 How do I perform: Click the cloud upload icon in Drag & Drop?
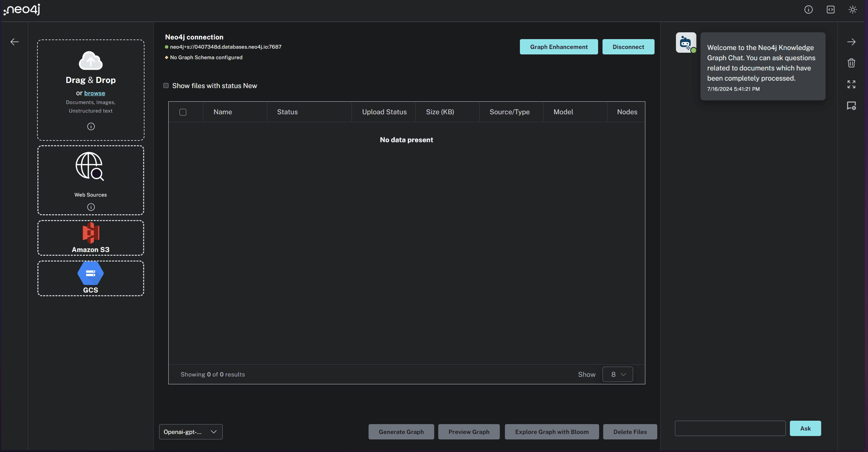click(x=91, y=61)
